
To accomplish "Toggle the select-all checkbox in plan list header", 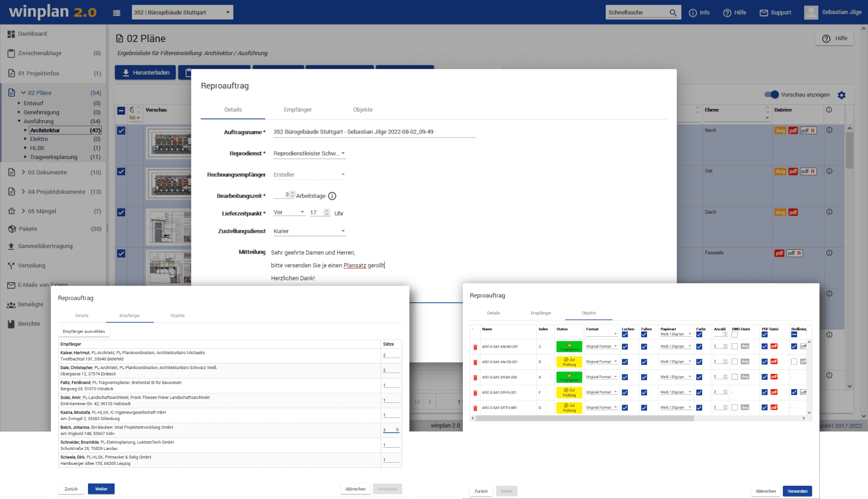I will (x=121, y=111).
